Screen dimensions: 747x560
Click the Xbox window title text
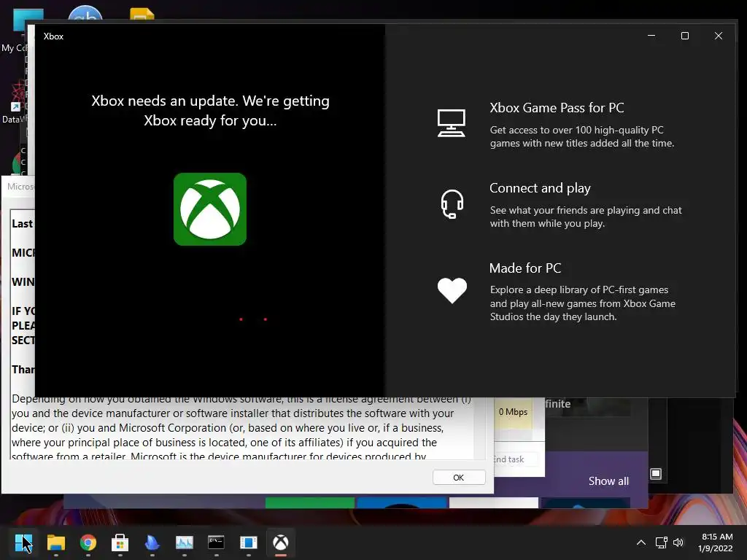(x=53, y=36)
